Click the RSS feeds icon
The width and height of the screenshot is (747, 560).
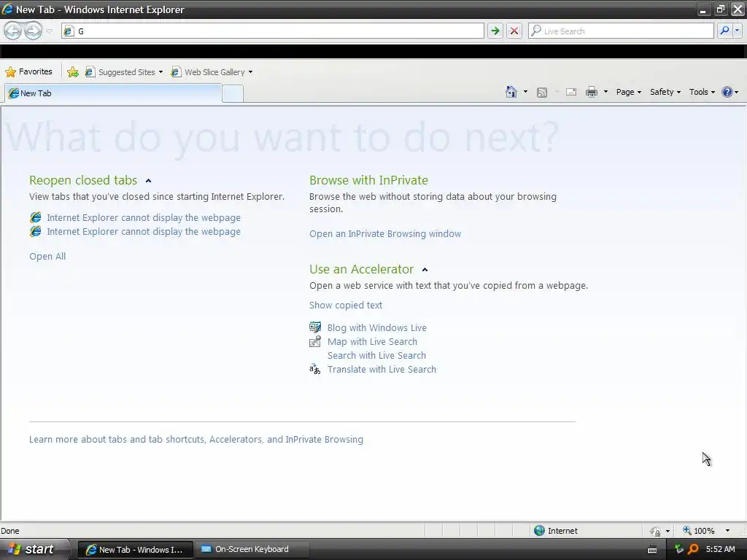(542, 93)
